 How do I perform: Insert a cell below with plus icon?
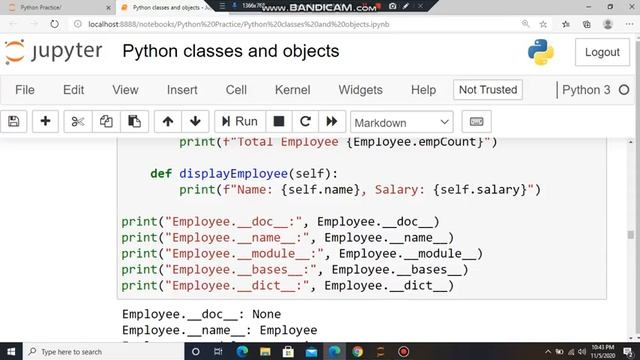(45, 121)
